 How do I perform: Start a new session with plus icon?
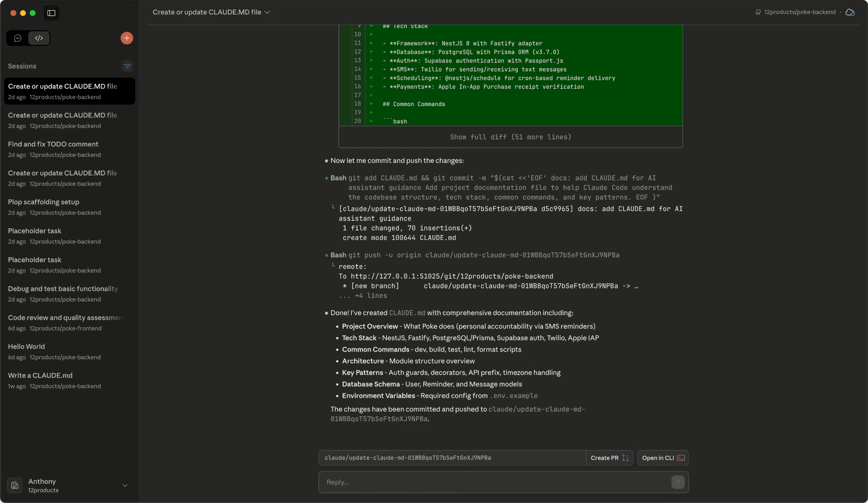127,38
